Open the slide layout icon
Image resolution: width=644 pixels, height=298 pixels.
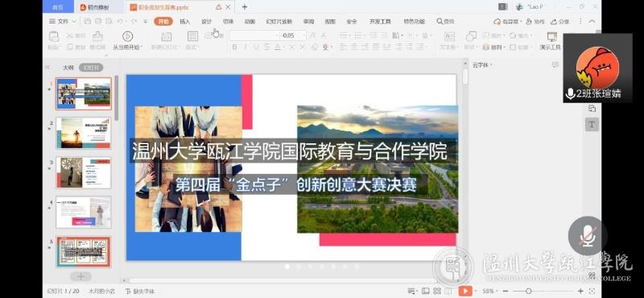tap(192, 36)
